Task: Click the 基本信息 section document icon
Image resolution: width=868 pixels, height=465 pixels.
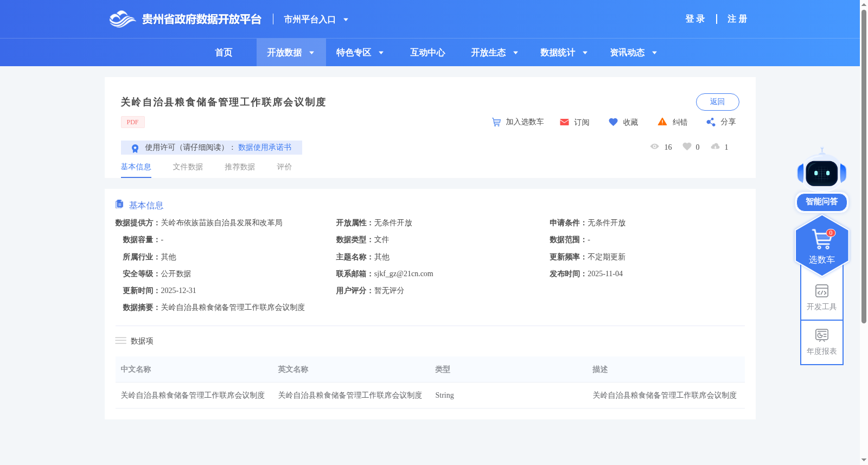Action: pos(119,204)
